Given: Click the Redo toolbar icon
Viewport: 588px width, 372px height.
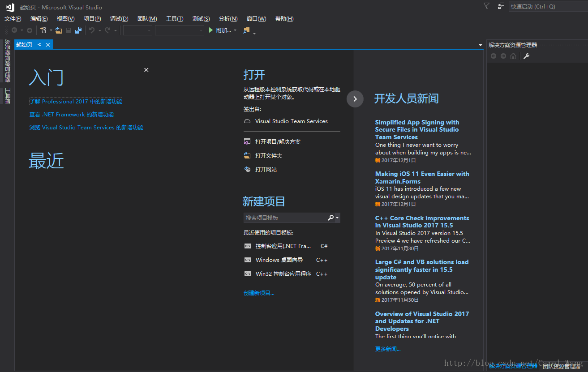Looking at the screenshot, I should pos(107,30).
